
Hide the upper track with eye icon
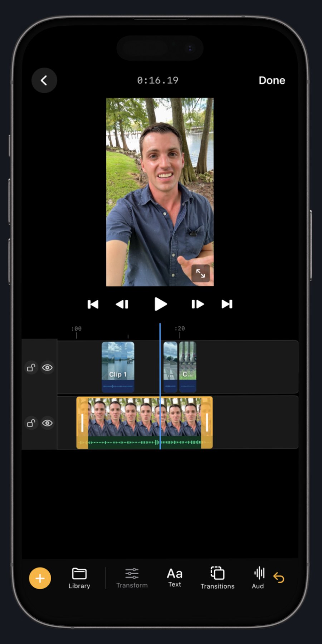click(x=47, y=368)
